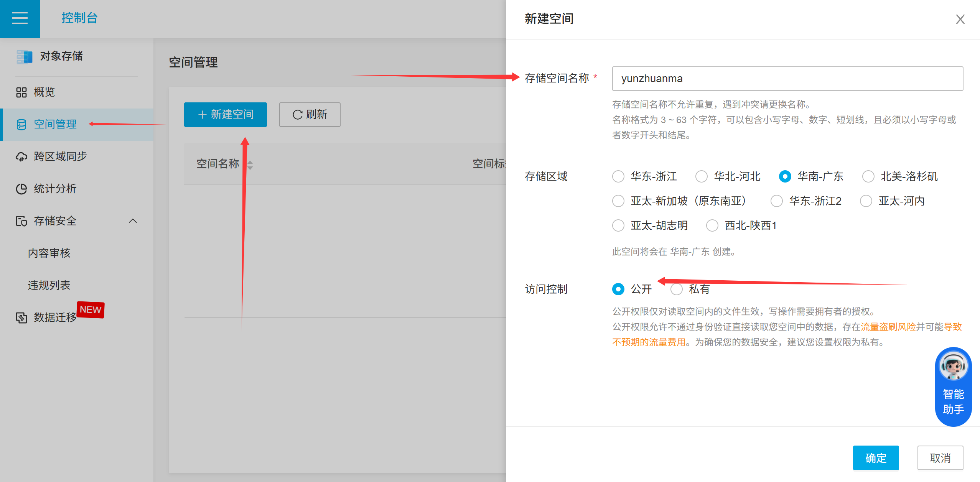Click the statistics pie chart icon

pyautogui.click(x=21, y=189)
